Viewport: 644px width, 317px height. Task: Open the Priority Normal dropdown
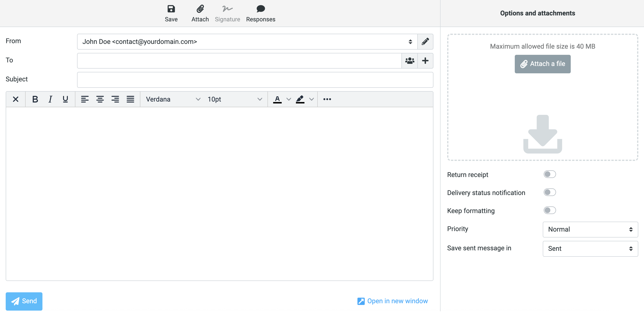click(x=590, y=229)
